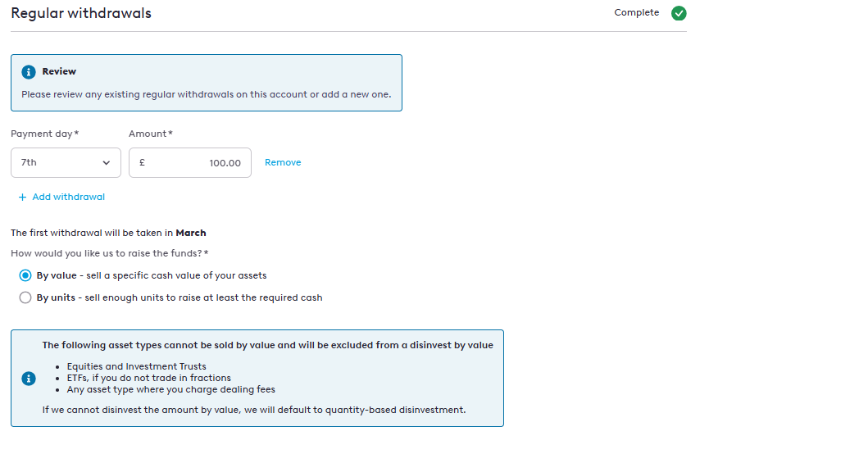Click the Complete status label
This screenshot has height=454, width=868.
pos(636,13)
